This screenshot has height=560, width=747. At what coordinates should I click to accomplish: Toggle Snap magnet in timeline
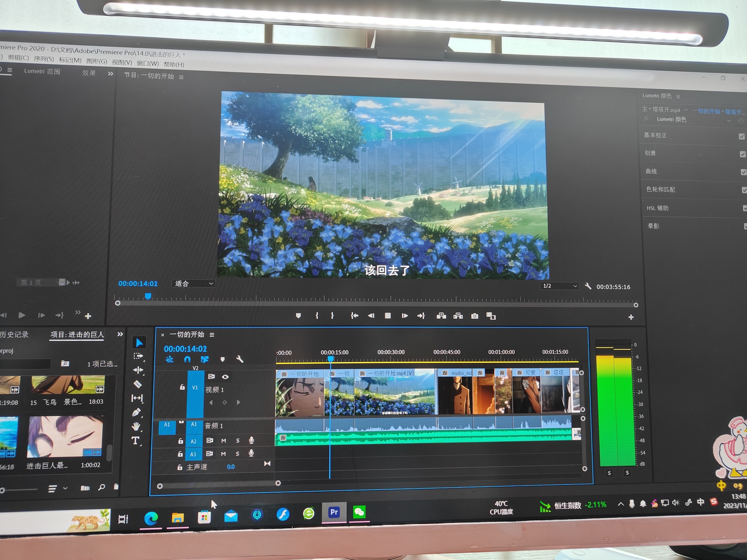[187, 359]
